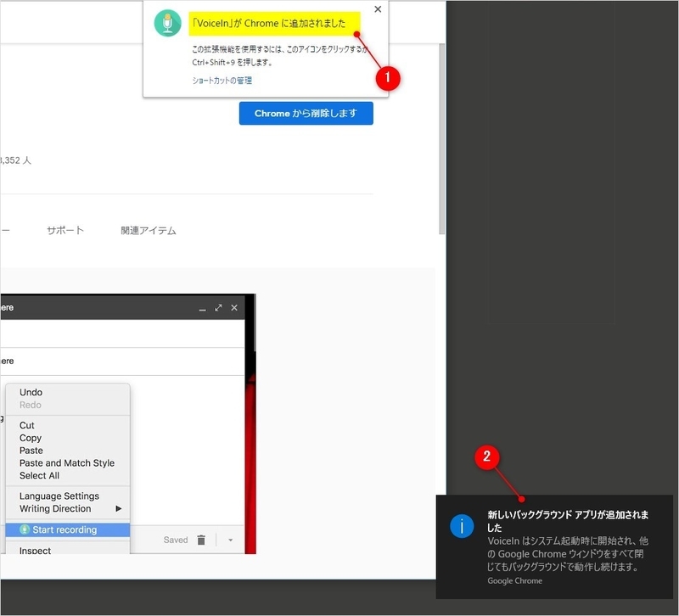The width and height of the screenshot is (679, 616).
Task: Choose Paste and Match Style
Action: point(68,462)
